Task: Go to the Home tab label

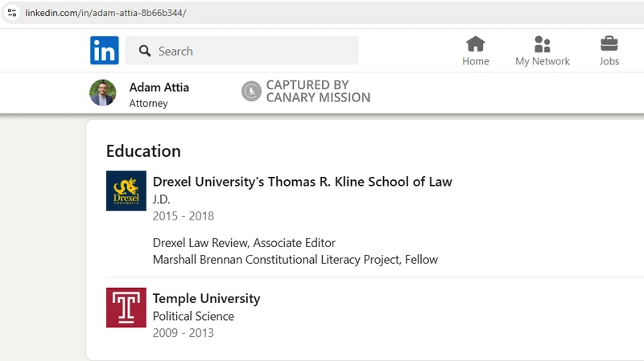Action: coord(476,61)
